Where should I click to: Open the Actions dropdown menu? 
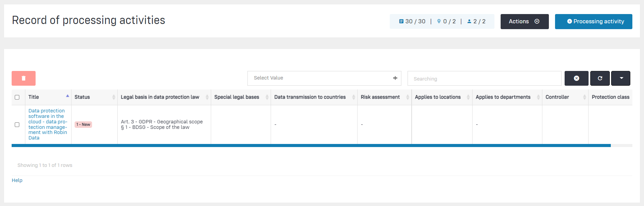(x=524, y=22)
